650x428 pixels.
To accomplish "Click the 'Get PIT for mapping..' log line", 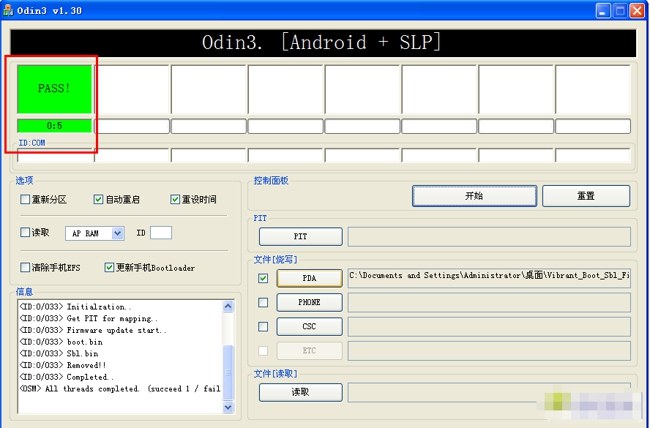I will pyautogui.click(x=88, y=319).
